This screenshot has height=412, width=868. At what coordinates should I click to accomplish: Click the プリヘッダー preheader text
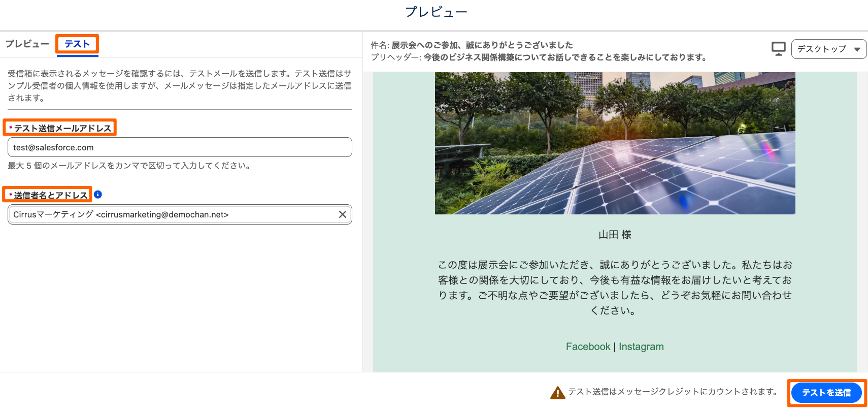[x=539, y=57]
